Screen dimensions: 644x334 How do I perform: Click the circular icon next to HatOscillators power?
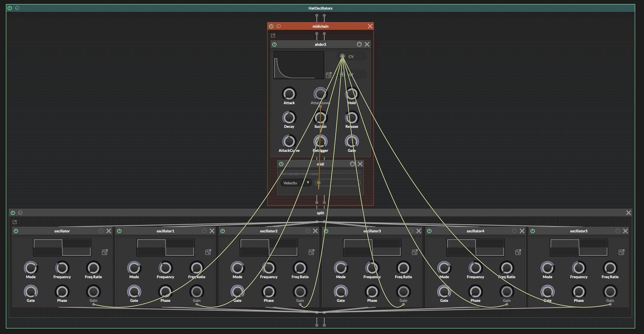17,8
